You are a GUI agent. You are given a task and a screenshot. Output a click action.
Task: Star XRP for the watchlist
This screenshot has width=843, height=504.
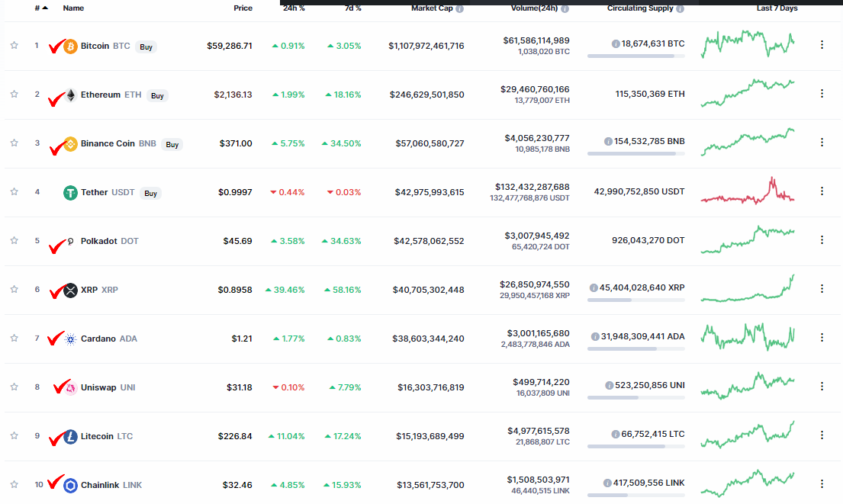coord(14,290)
